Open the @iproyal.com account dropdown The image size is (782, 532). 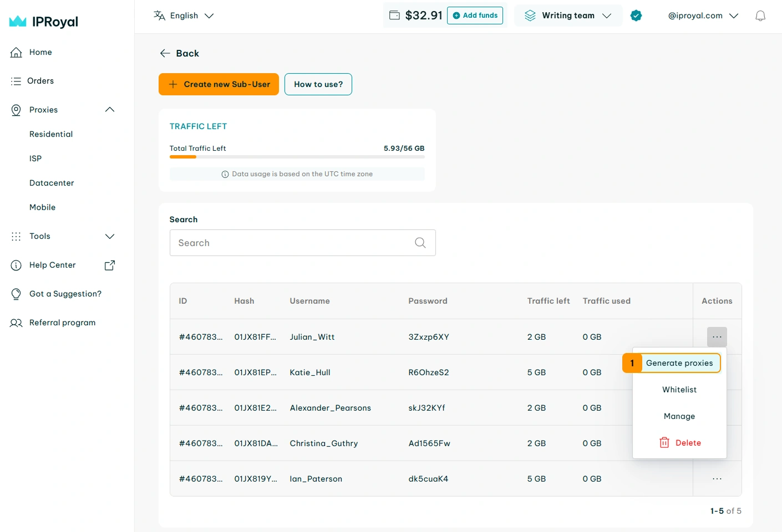coord(703,16)
